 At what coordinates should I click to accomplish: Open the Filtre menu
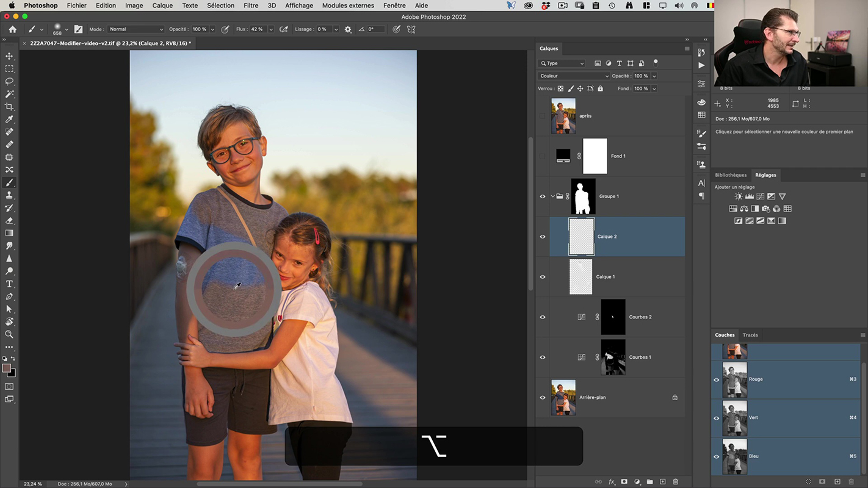coord(251,5)
